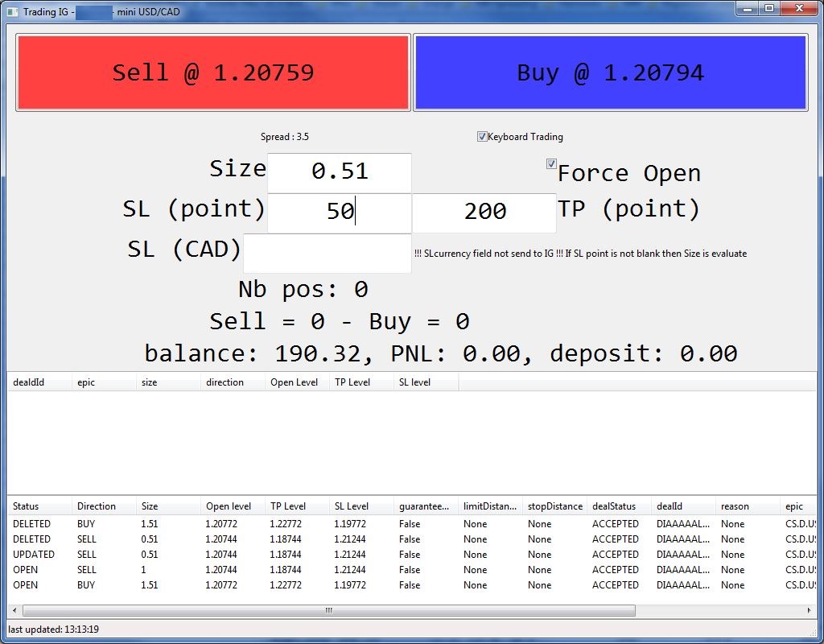Click left arrow of horizontal scrollbar
Screen dimensions: 824x644
tap(14, 610)
